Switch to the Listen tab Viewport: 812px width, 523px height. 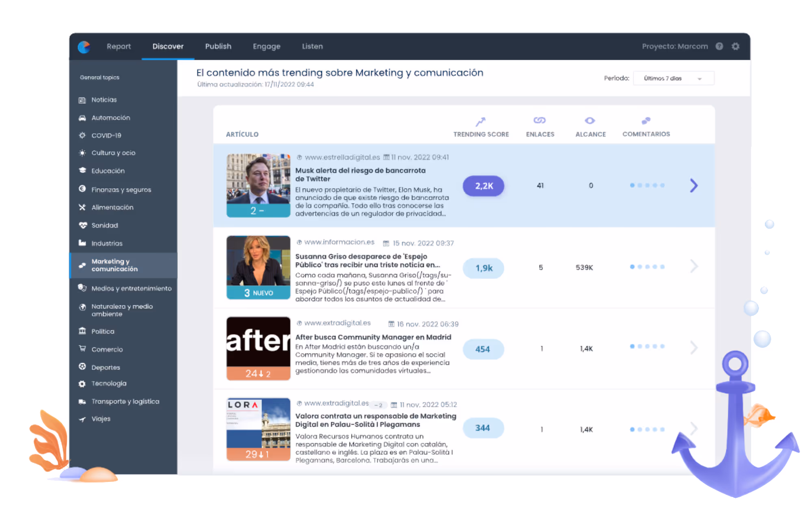click(x=312, y=46)
